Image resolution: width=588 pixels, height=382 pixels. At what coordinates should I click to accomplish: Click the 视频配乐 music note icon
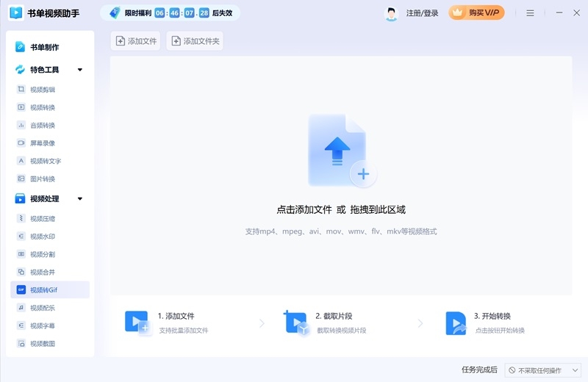pos(21,308)
